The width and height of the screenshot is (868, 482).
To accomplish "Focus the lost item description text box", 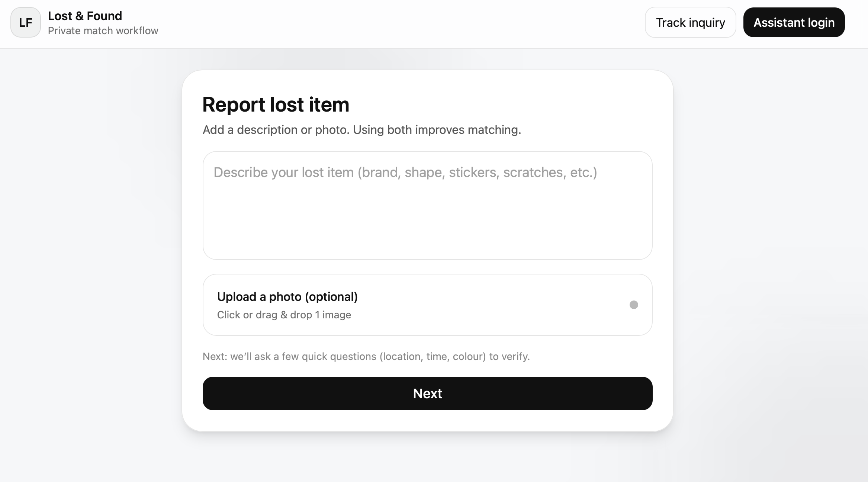I will (x=427, y=205).
